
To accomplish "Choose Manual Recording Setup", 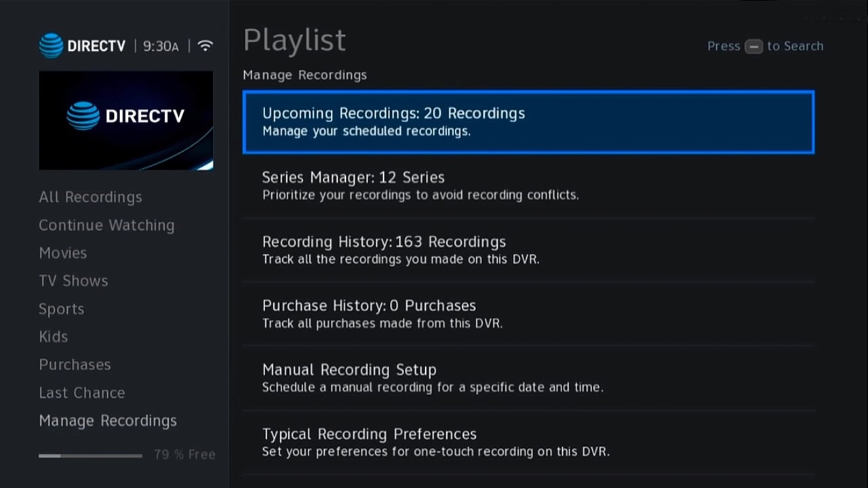I will [528, 378].
